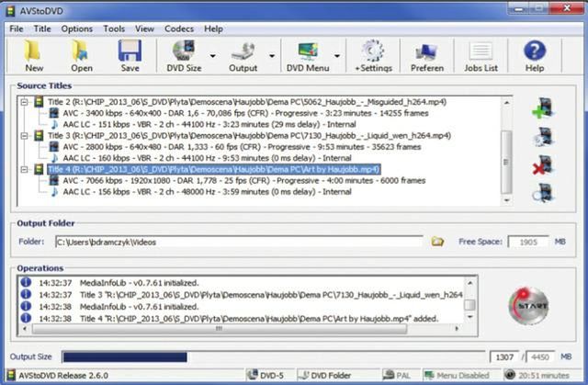Click the info icon beside MediaInfoLib 14:32:37
This screenshot has width=588, height=385.
point(26,282)
